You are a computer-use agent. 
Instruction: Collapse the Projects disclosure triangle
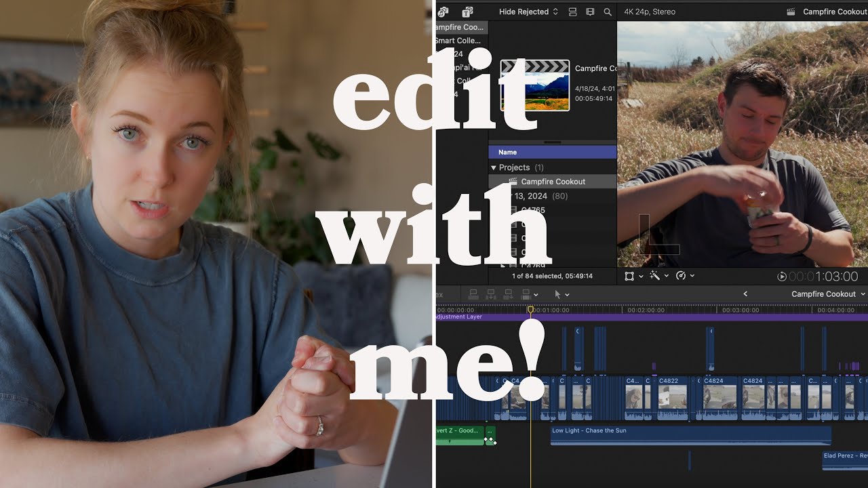pos(494,167)
